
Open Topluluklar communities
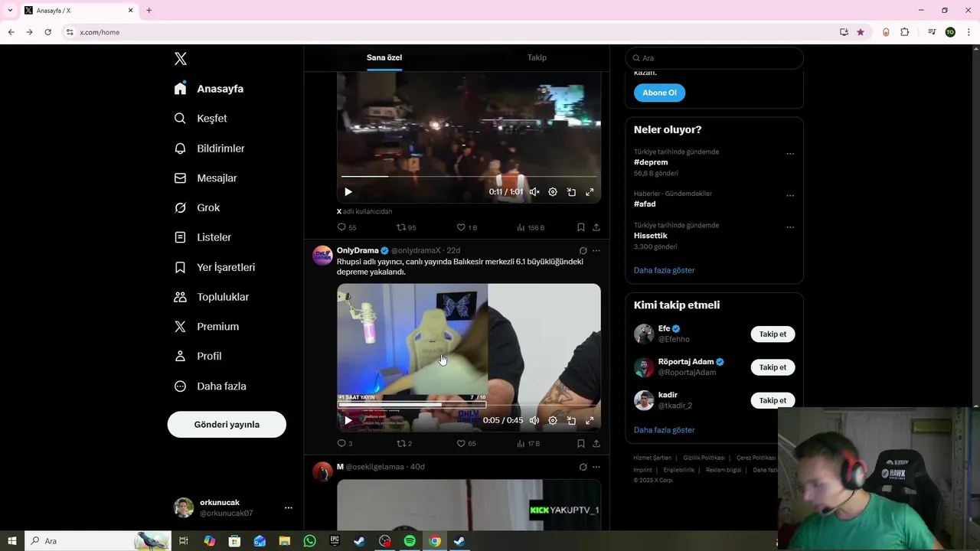(x=211, y=297)
